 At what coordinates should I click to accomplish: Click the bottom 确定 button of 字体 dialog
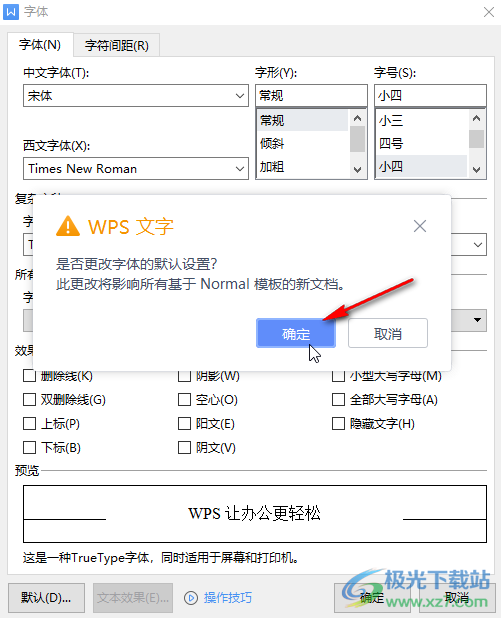(x=372, y=598)
